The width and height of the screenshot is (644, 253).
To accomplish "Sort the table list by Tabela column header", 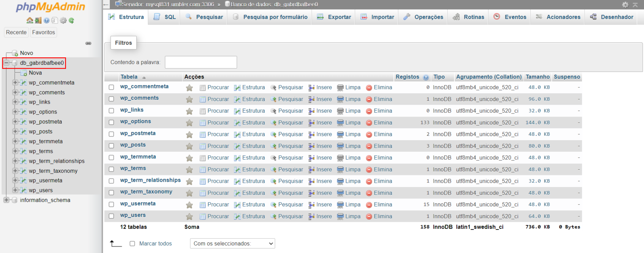I will (129, 77).
